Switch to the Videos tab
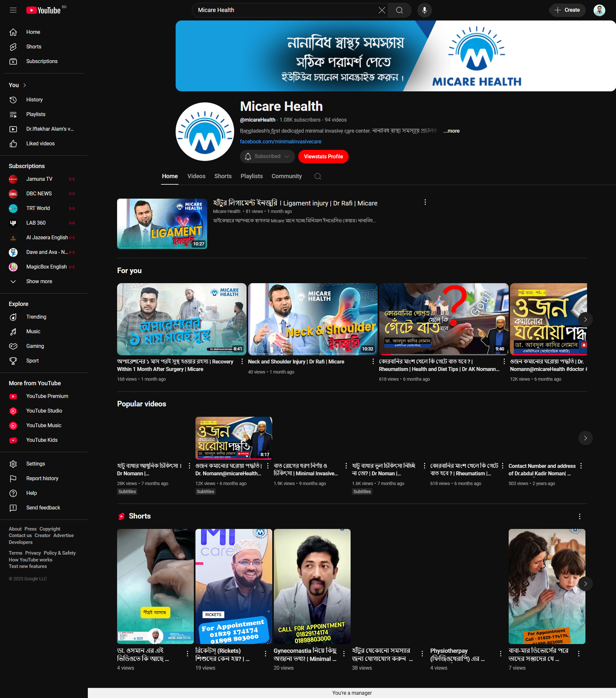The image size is (616, 698). tap(196, 177)
